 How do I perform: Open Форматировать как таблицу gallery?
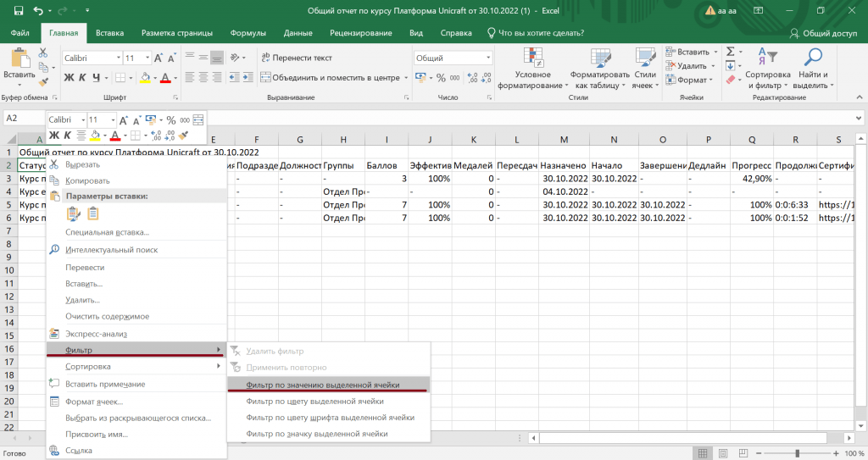[x=600, y=69]
